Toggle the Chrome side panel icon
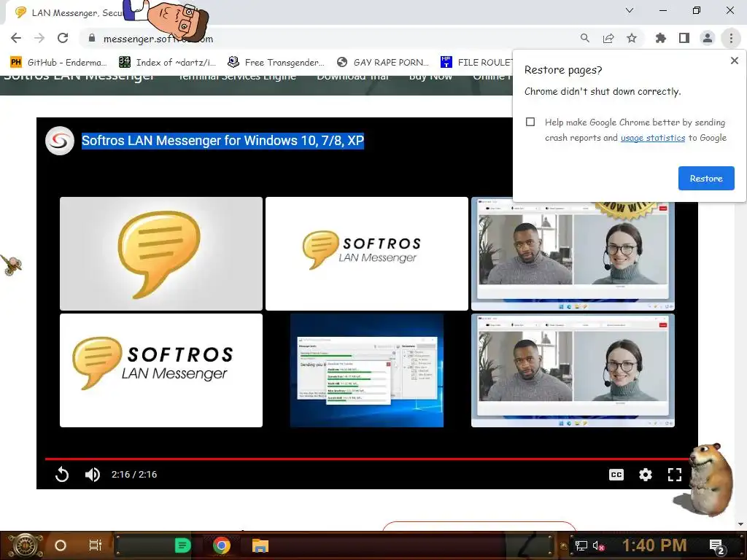 point(684,38)
